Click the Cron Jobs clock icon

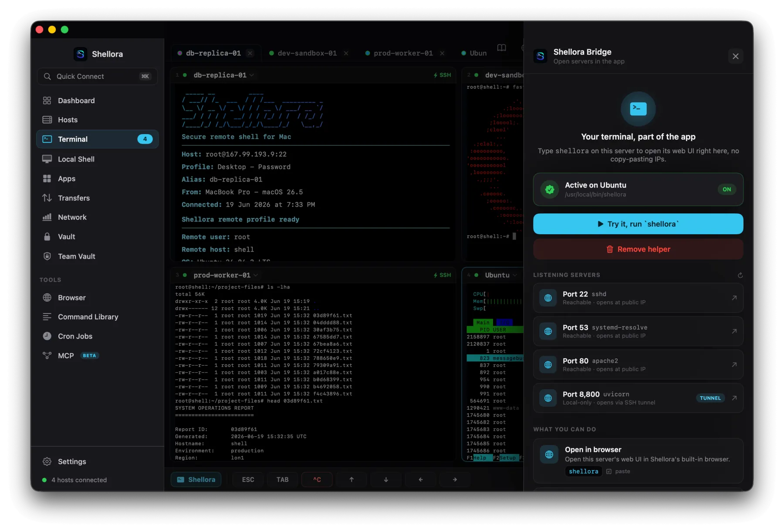click(47, 336)
